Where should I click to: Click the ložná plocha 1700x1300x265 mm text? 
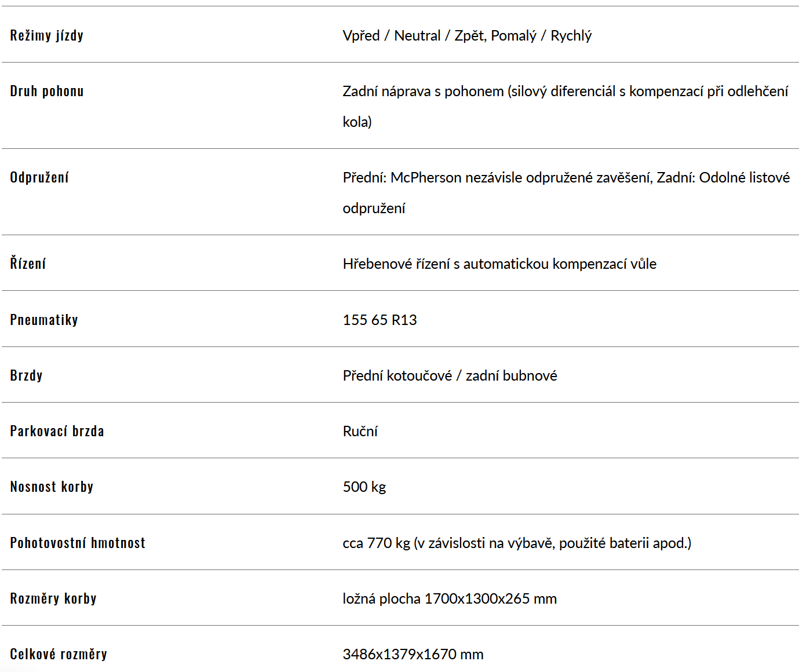[450, 598]
